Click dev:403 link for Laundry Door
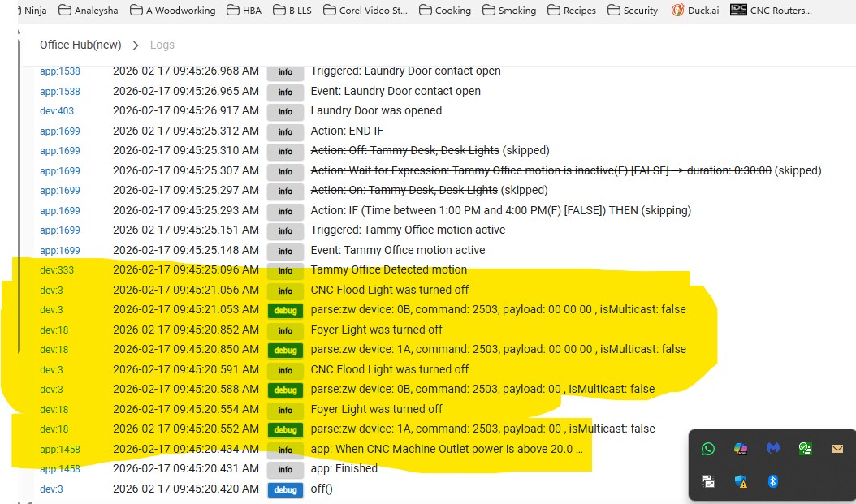Viewport: 856px width, 504px height. point(57,111)
